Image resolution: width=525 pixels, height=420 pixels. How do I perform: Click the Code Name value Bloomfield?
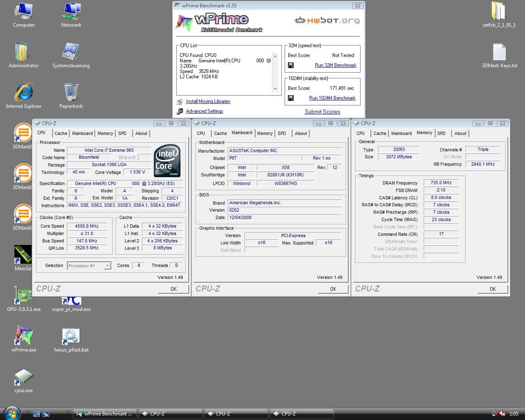coord(89,157)
